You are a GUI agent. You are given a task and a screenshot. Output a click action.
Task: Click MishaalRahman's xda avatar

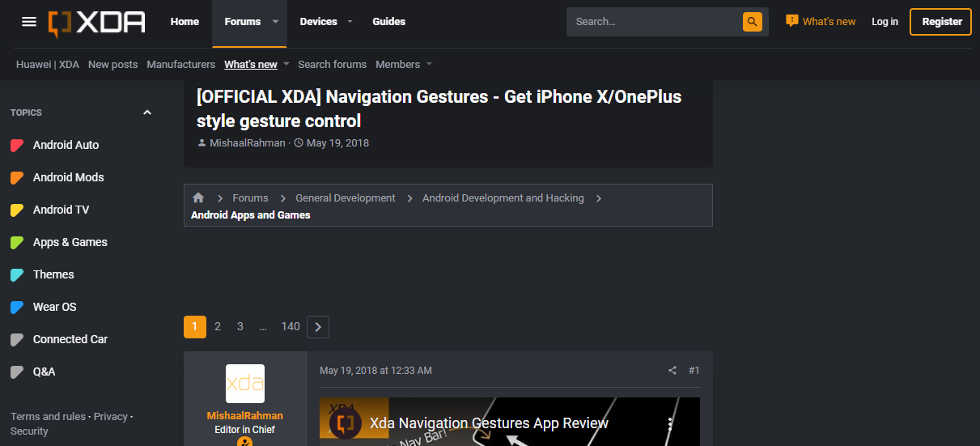click(x=245, y=384)
